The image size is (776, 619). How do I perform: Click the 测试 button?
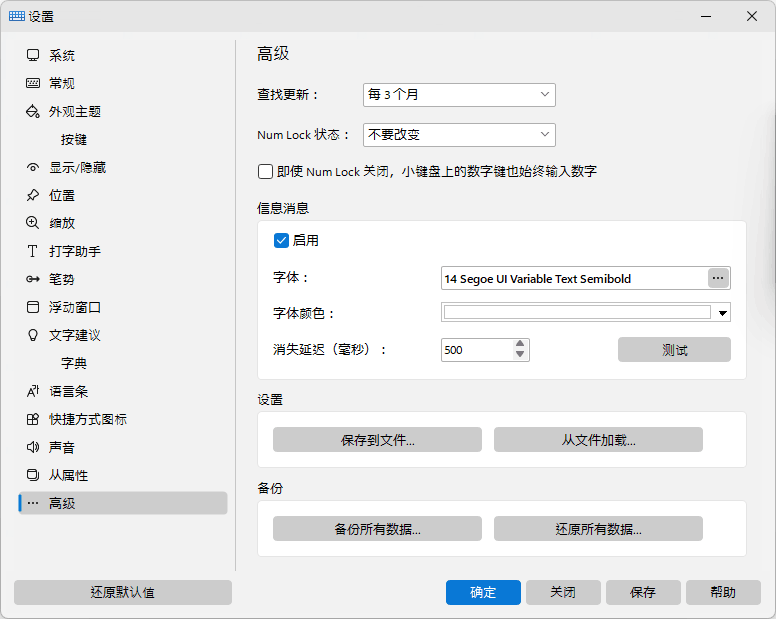674,350
